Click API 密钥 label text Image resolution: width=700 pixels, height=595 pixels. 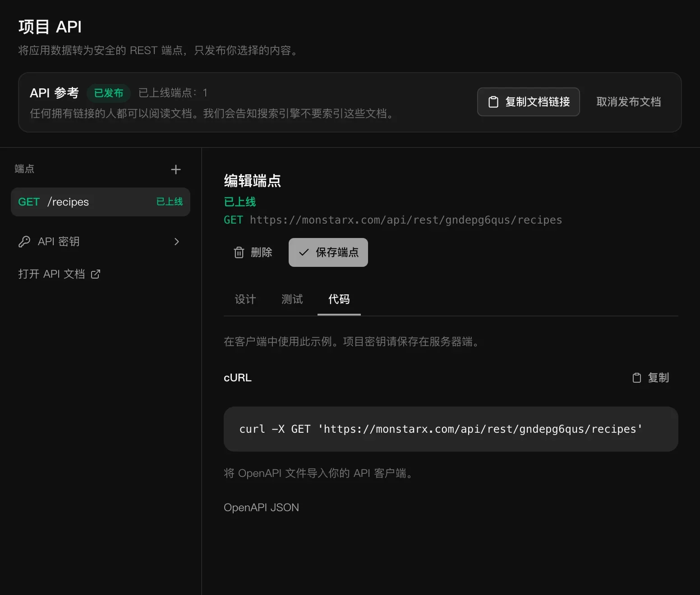point(59,242)
